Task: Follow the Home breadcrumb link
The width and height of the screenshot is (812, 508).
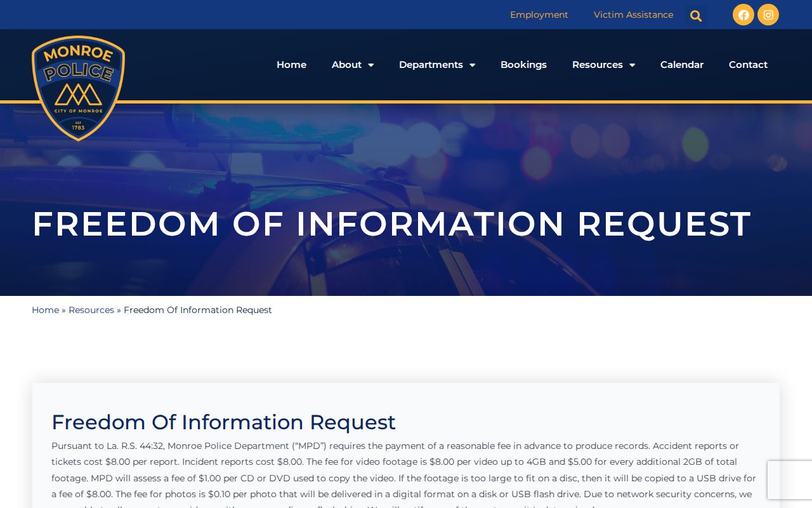Action: 45,310
